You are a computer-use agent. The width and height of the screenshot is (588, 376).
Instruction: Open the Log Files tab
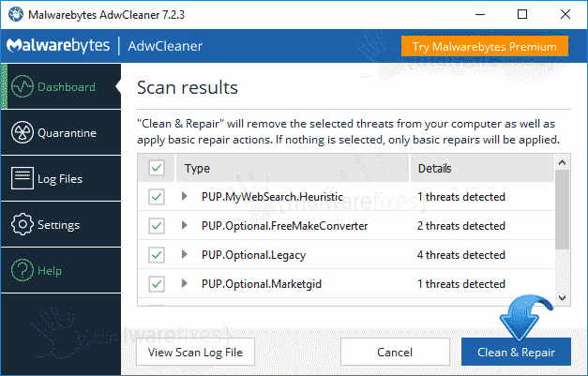pyautogui.click(x=61, y=178)
